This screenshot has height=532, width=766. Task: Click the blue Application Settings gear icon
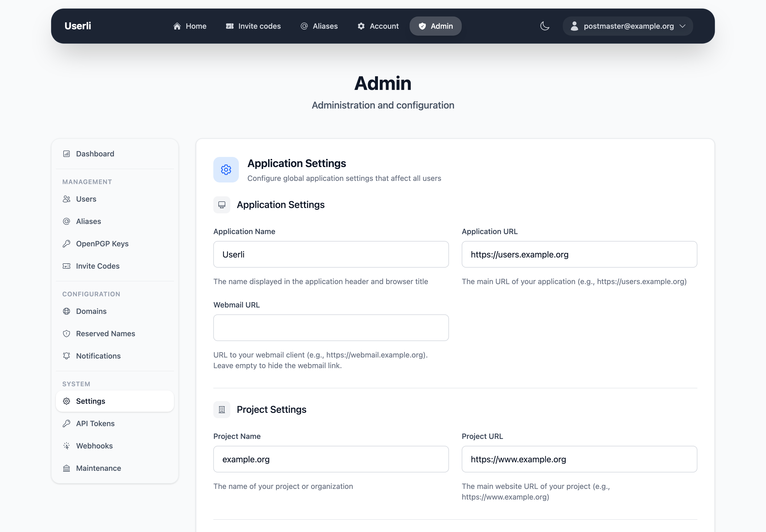click(226, 170)
